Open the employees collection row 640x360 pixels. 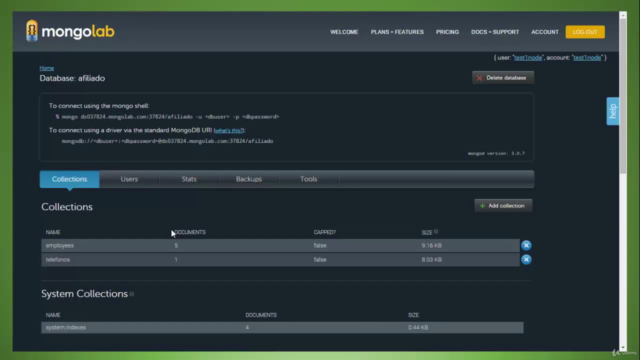pos(280,245)
